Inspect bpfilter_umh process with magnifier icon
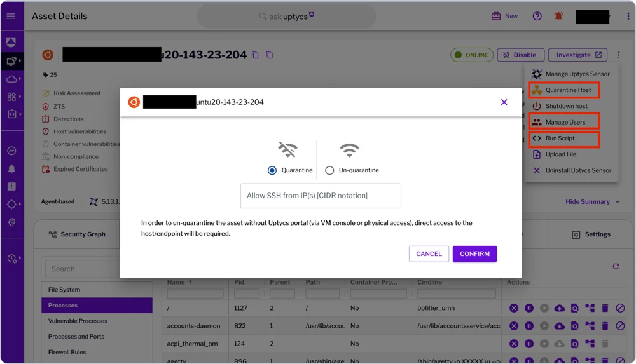 click(575, 308)
